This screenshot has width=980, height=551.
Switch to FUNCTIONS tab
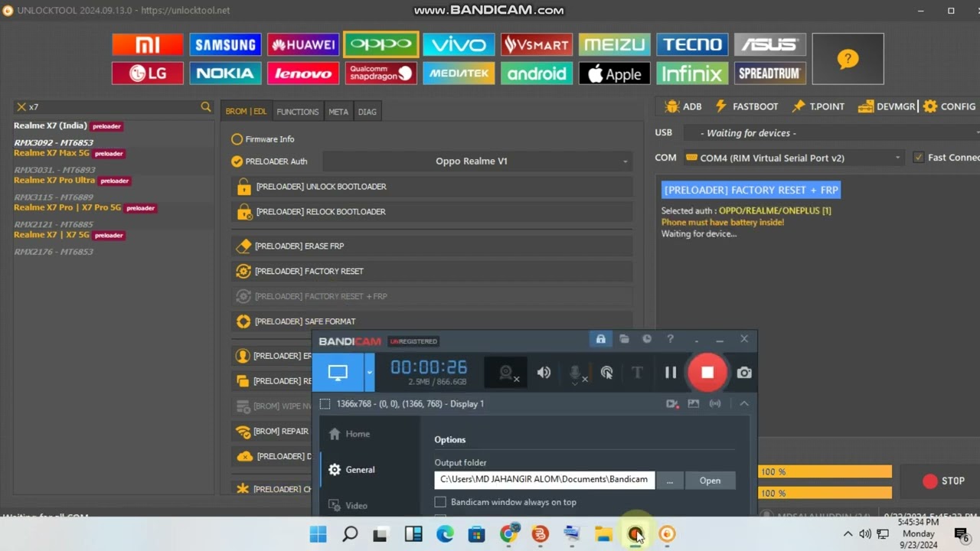298,112
